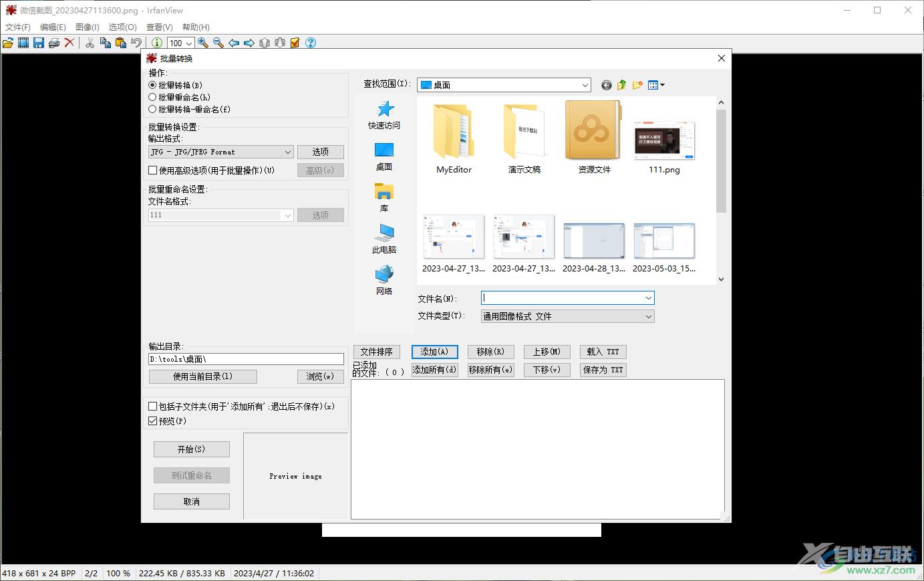
Task: Click the Back navigation icon in file browser
Action: 607,85
